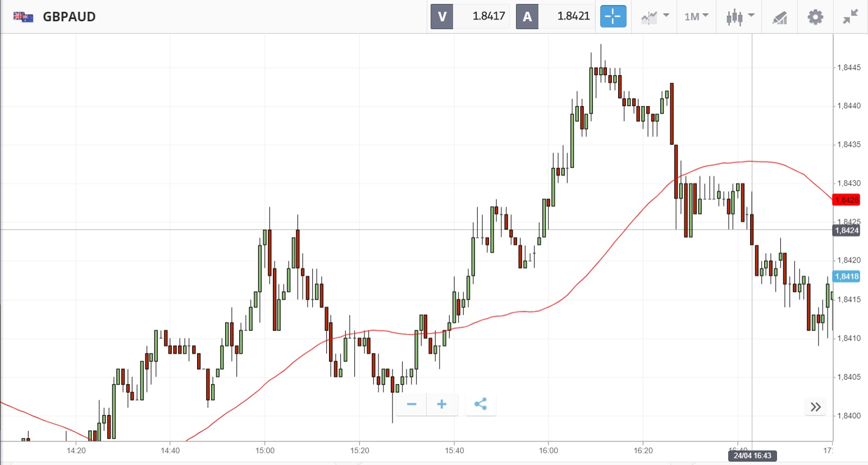Jump to latest candles with double-arrow
Screen dimensions: 868x465
tap(816, 407)
